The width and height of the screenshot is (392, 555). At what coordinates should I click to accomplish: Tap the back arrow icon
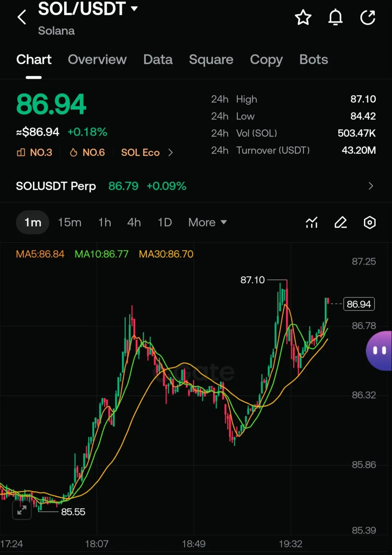[x=22, y=17]
